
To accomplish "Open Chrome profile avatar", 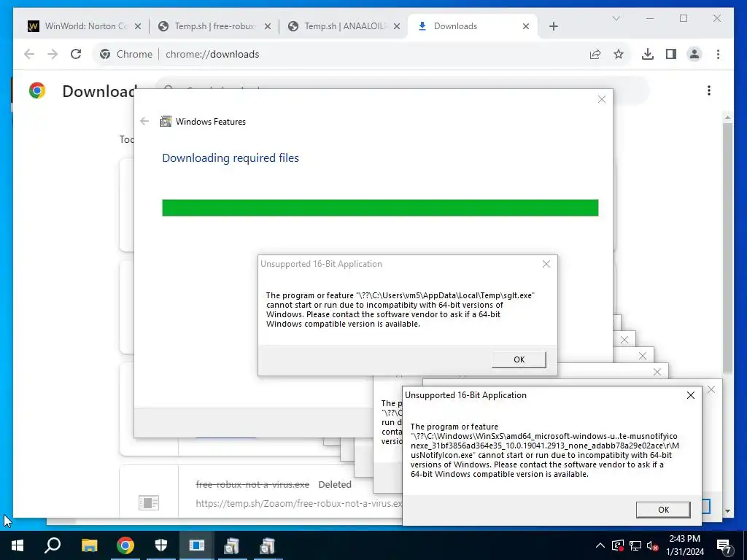I will pyautogui.click(x=694, y=54).
